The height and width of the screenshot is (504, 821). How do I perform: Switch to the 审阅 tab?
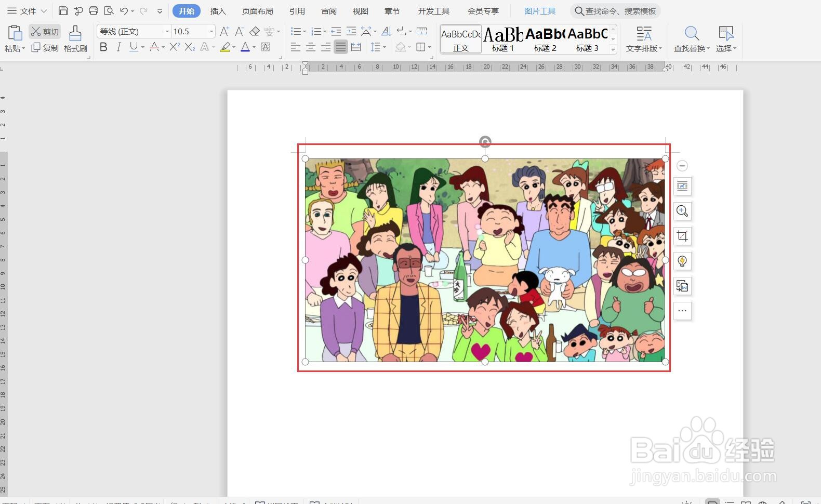[x=329, y=11]
